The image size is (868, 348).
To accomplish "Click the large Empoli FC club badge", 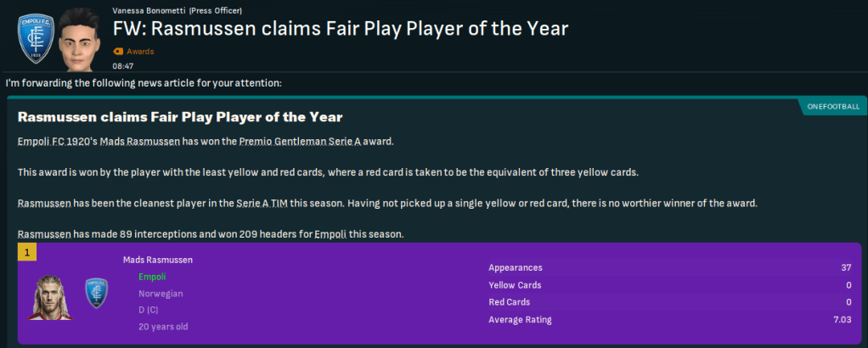I will (x=35, y=37).
